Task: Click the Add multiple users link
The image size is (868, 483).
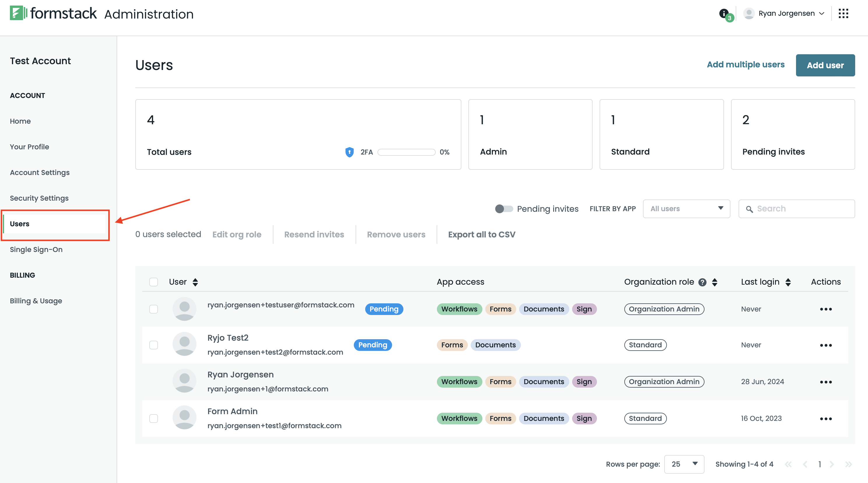Action: tap(745, 64)
